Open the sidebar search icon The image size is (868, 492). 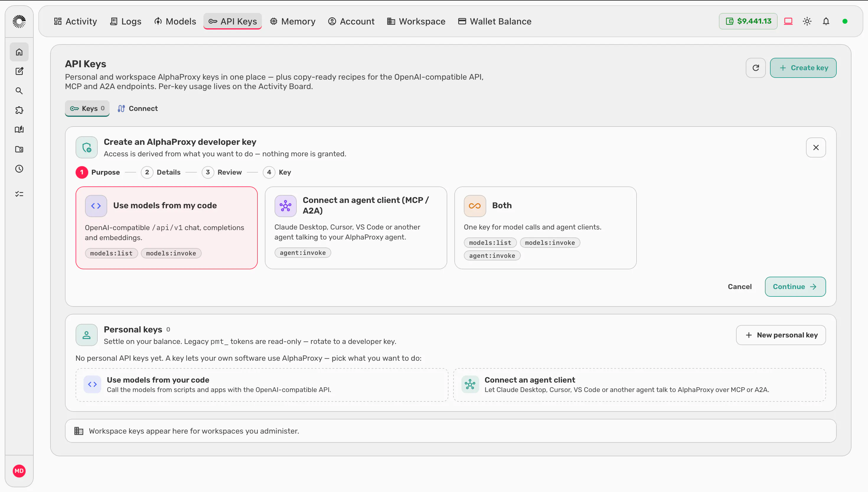(19, 91)
